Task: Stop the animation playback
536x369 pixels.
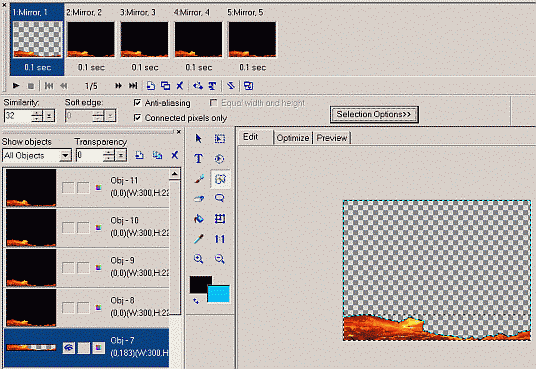Action: pyautogui.click(x=31, y=86)
